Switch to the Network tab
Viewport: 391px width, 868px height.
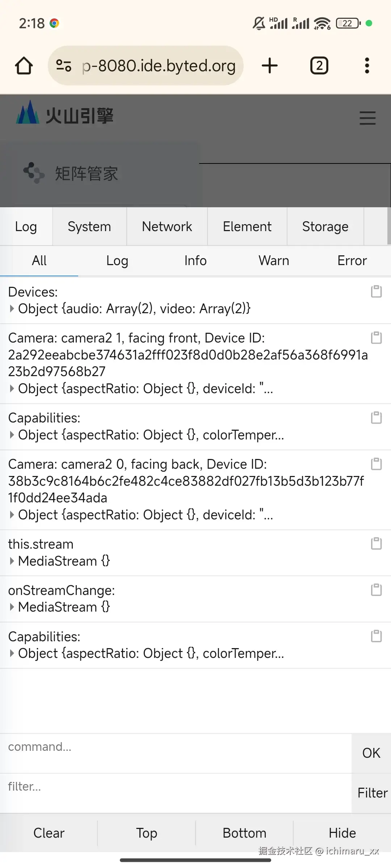167,227
